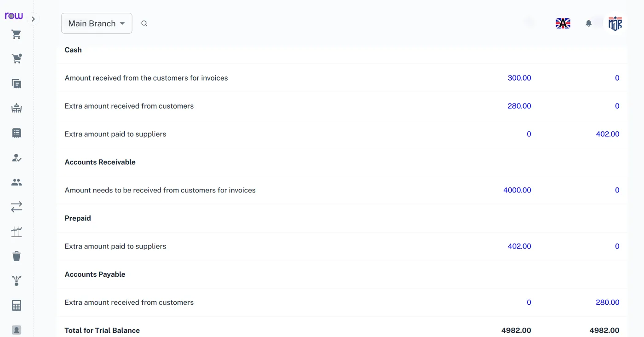Click the Total for Trial Balance label
This screenshot has width=644, height=337.
click(102, 331)
